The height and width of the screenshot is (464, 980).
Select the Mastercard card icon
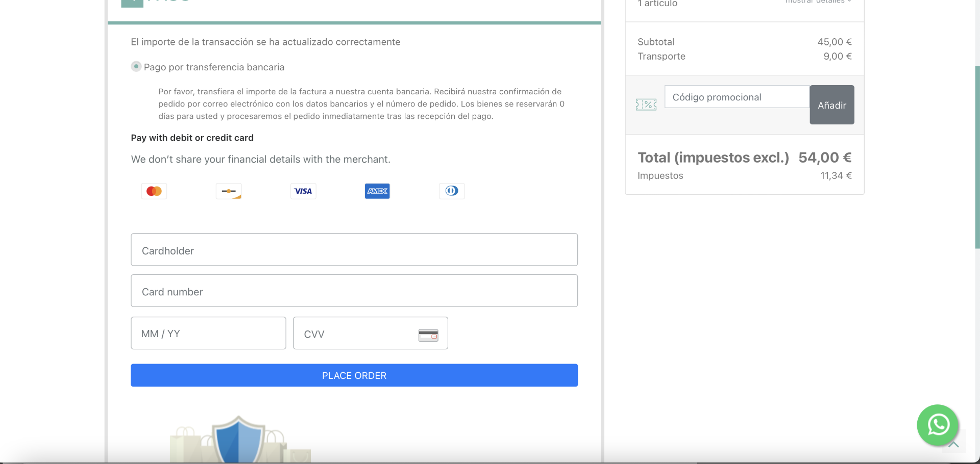tap(154, 191)
